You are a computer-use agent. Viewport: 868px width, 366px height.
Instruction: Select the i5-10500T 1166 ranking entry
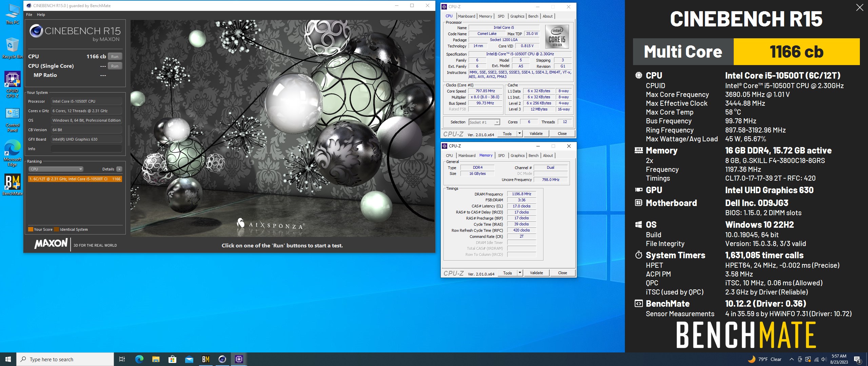pos(75,179)
